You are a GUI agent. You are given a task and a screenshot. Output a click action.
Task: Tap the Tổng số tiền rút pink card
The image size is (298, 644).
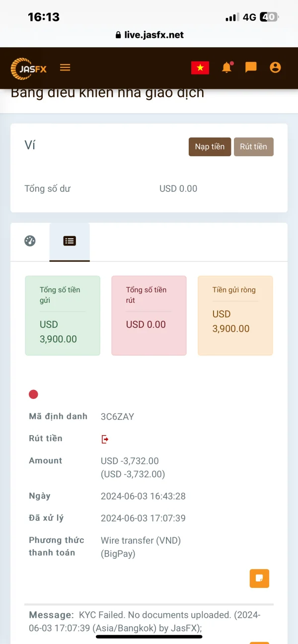click(149, 316)
